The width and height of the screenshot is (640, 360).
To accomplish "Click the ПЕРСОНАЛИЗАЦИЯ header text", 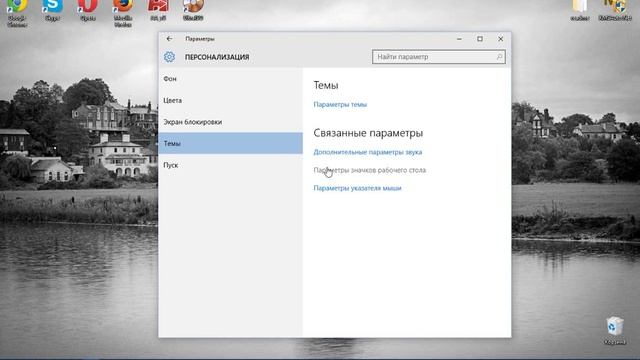I will pos(217,57).
